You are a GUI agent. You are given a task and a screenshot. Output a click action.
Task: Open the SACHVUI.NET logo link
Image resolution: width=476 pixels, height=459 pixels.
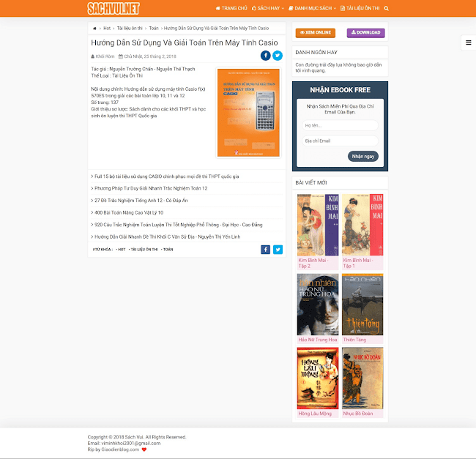[114, 9]
